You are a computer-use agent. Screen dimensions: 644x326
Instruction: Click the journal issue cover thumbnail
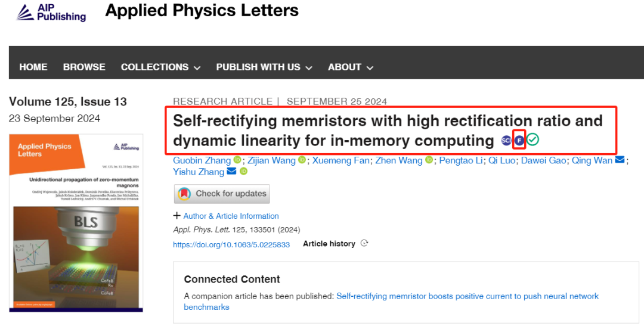[76, 222]
